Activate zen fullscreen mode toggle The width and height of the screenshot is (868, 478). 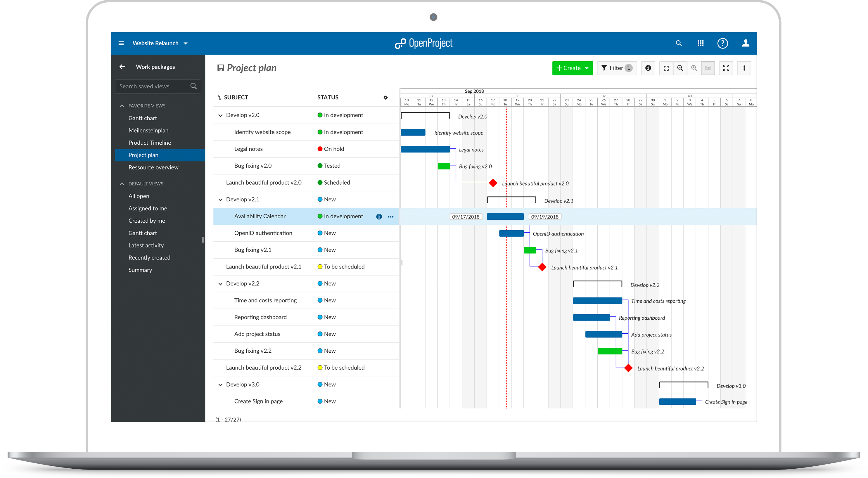coord(726,68)
